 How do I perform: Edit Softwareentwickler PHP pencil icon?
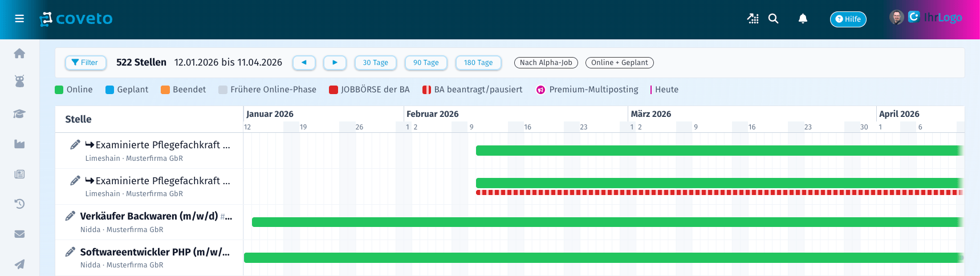coord(70,252)
